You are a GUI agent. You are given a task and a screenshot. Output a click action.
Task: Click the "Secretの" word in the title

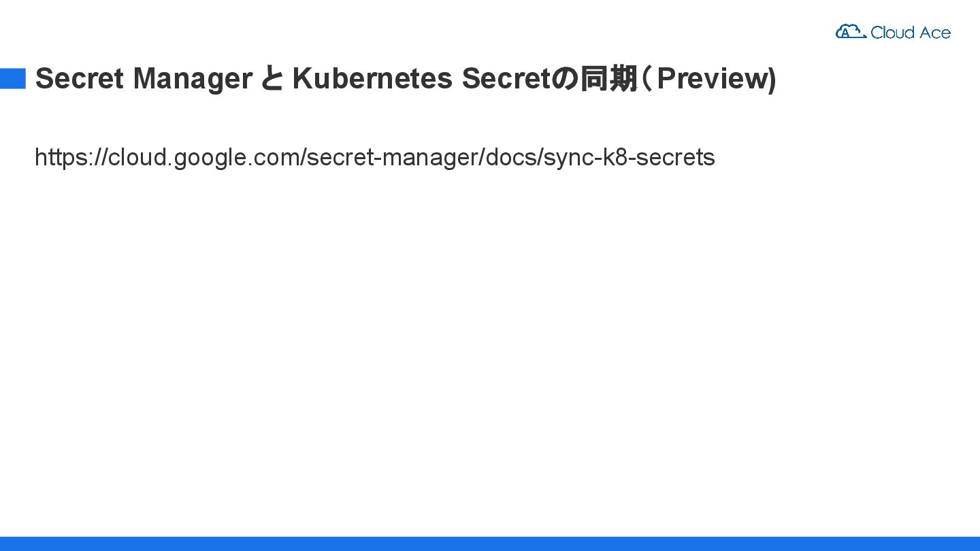520,79
